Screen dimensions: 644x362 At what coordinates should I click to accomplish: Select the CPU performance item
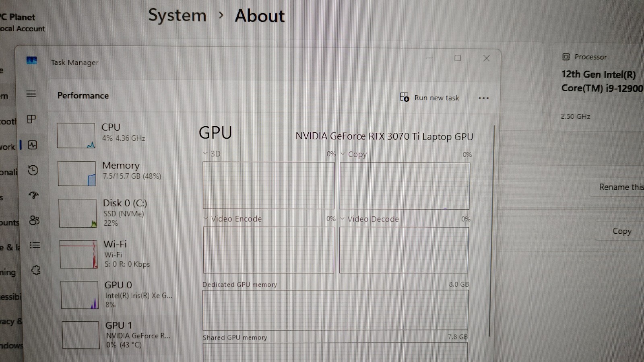[x=117, y=135]
